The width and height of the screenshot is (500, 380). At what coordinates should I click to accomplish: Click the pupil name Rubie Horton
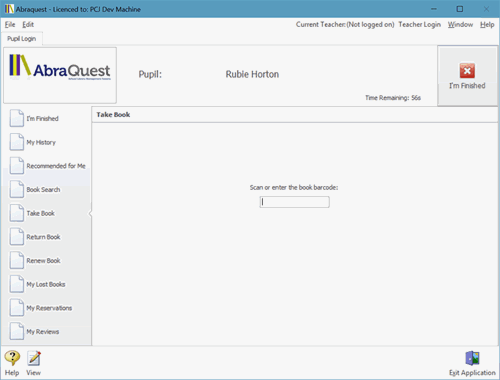click(x=252, y=74)
